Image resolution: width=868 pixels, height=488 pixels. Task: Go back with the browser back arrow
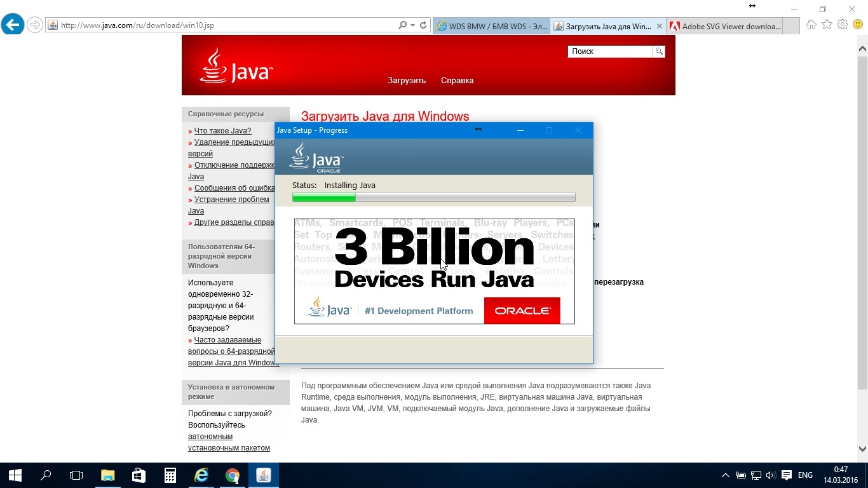click(x=13, y=25)
